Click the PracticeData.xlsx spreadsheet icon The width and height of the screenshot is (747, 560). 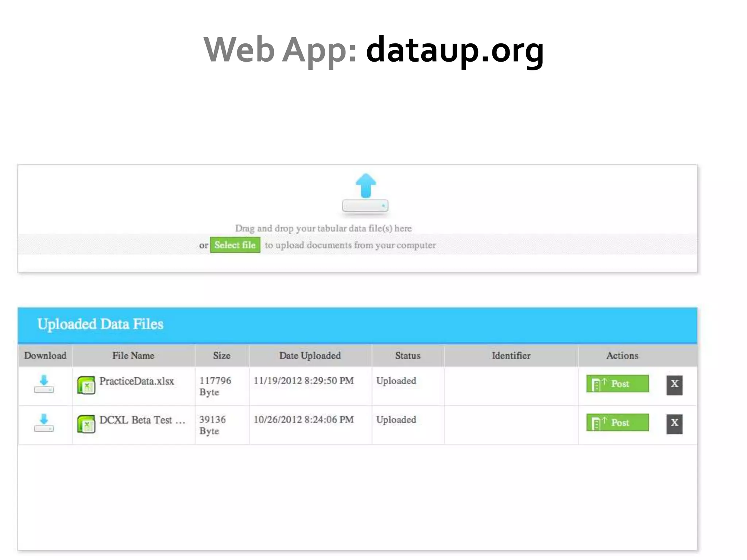(x=86, y=385)
